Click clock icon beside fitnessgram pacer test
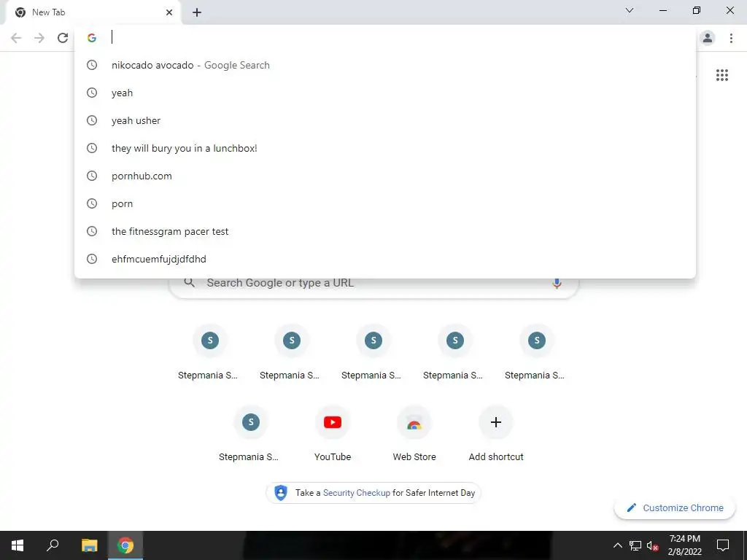 [91, 231]
